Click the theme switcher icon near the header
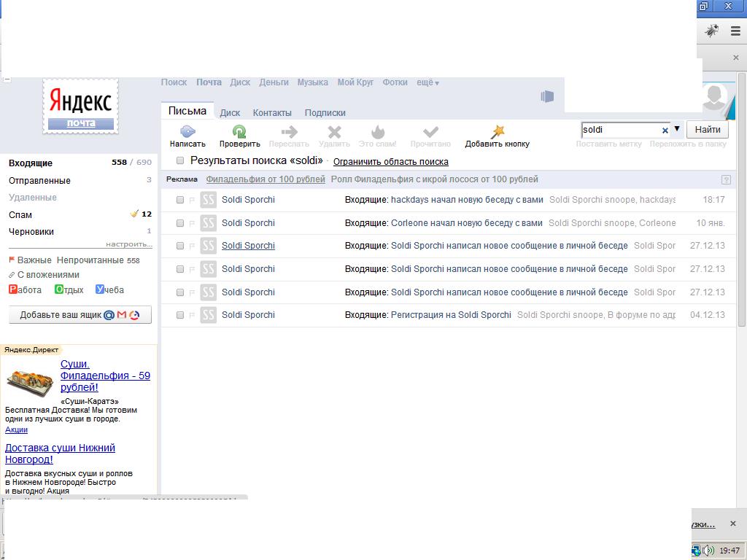 547,97
